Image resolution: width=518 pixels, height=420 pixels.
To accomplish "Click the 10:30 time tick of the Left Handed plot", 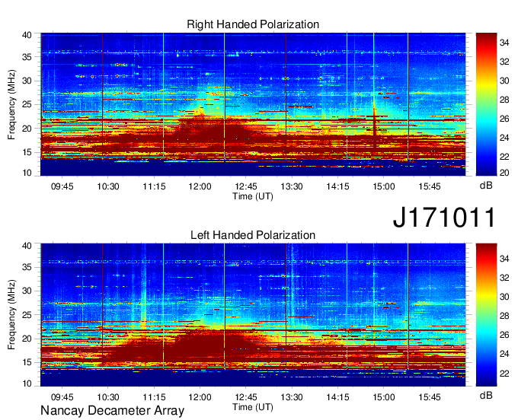I will 108,397.
